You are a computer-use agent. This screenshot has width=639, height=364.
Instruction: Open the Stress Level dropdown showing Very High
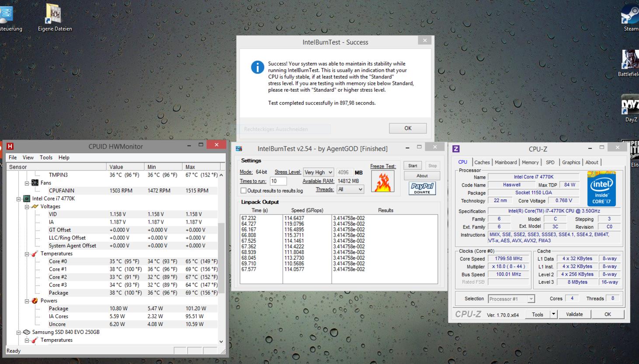pyautogui.click(x=318, y=172)
